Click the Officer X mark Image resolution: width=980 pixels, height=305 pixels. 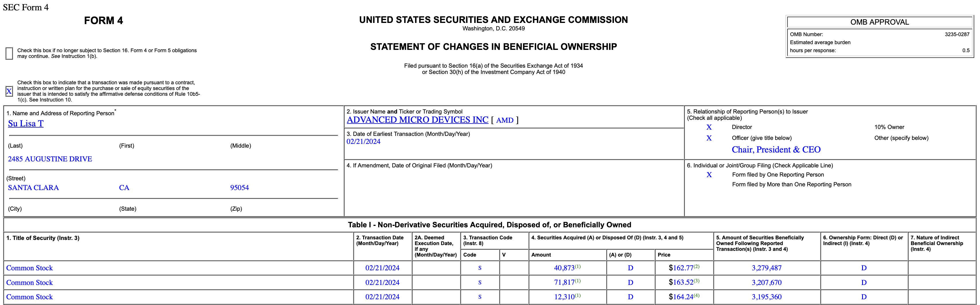pos(709,138)
